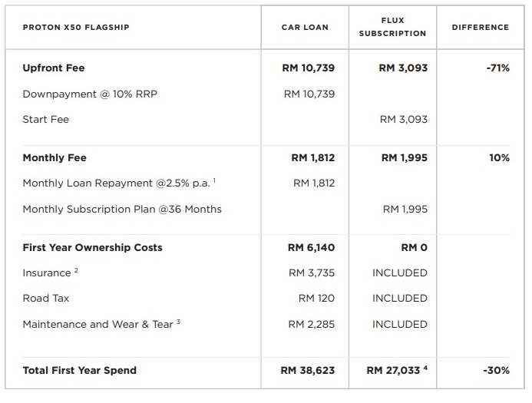
Task: Click the Total First Year Spend label
Action: (x=80, y=370)
